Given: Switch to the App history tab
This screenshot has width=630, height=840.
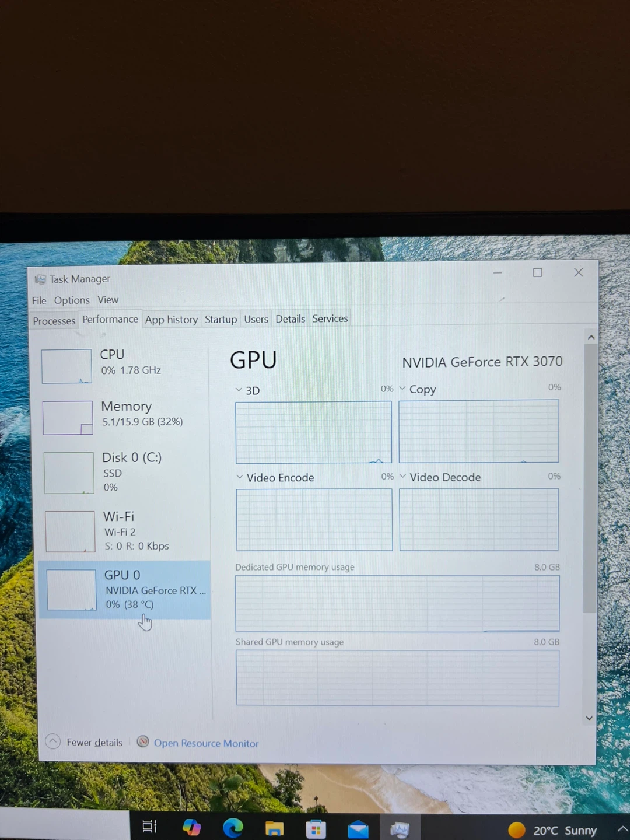Looking at the screenshot, I should tap(171, 320).
